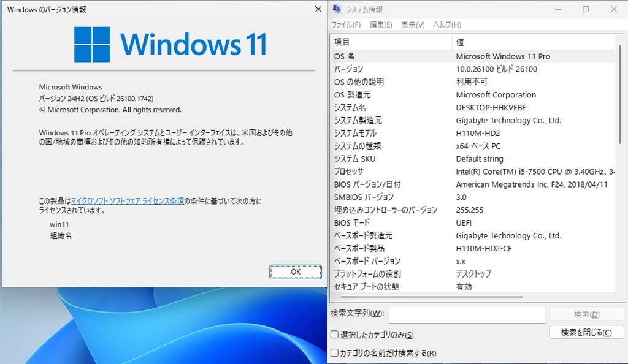Open the 表示(V) menu
The height and width of the screenshot is (364, 628).
413,25
